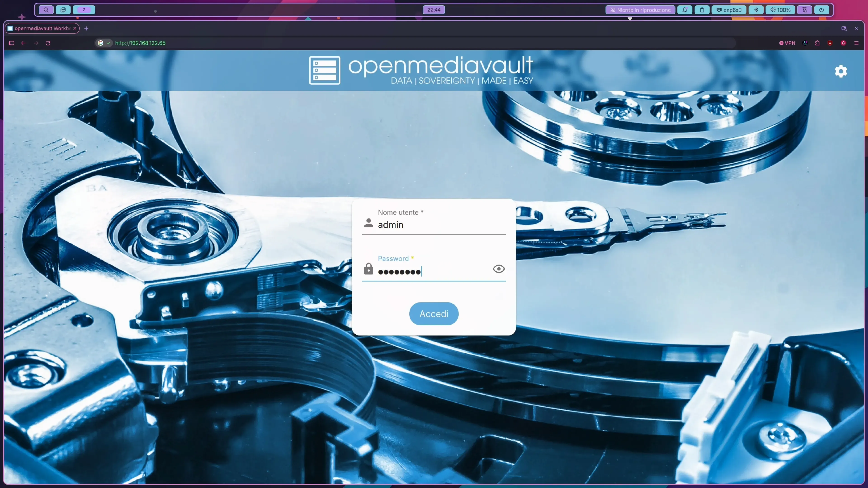This screenshot has height=488, width=868.
Task: Open the power menu in the top bar
Action: point(821,10)
